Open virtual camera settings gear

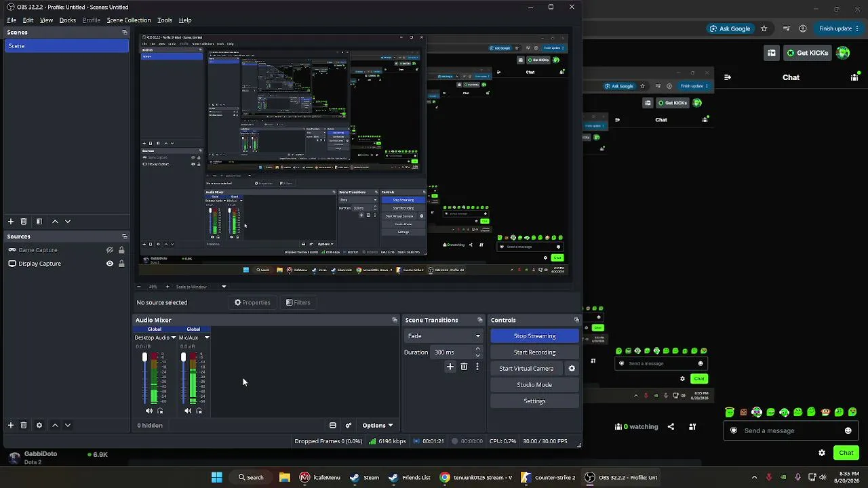tap(572, 369)
